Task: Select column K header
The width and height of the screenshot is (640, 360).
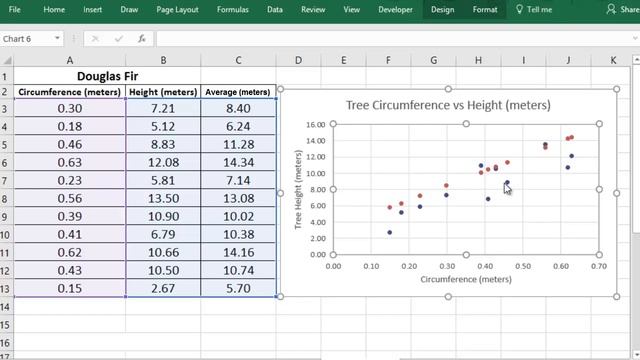Action: pyautogui.click(x=613, y=60)
